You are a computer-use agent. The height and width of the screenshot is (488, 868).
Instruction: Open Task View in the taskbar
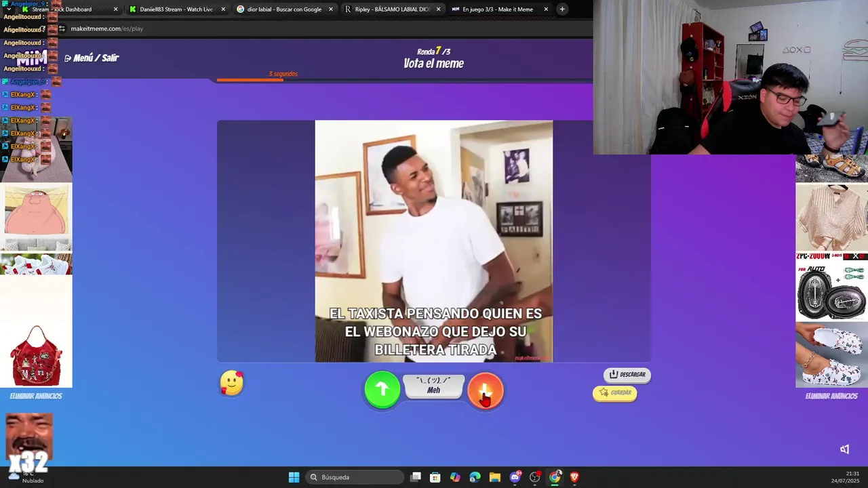tap(416, 477)
